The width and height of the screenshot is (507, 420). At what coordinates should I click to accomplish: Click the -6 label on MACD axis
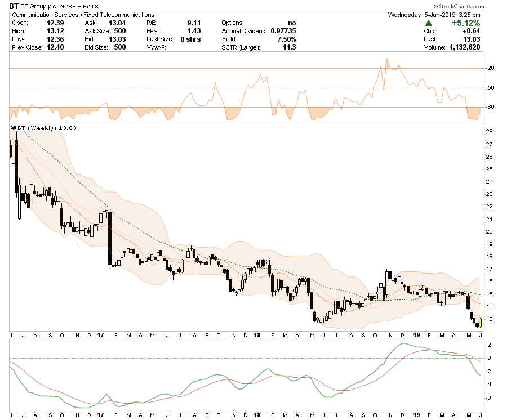[x=489, y=397]
